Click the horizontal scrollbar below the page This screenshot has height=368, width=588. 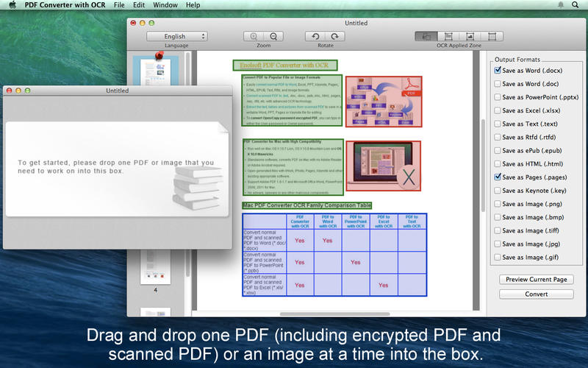pyautogui.click(x=335, y=314)
